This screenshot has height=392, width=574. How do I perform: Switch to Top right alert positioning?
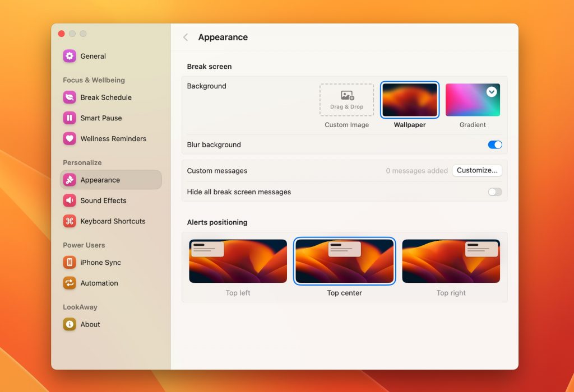pyautogui.click(x=451, y=261)
